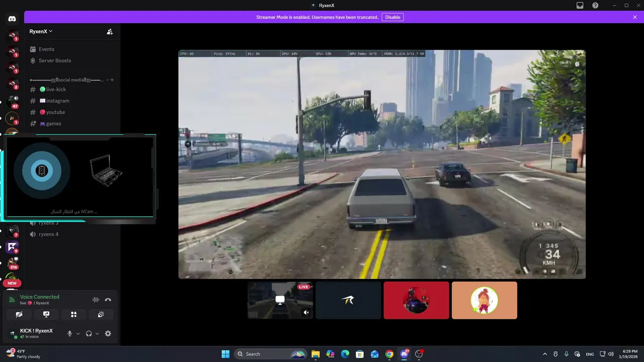Toggle the camera on in voice panel
This screenshot has width=644, height=362.
pyautogui.click(x=19, y=314)
